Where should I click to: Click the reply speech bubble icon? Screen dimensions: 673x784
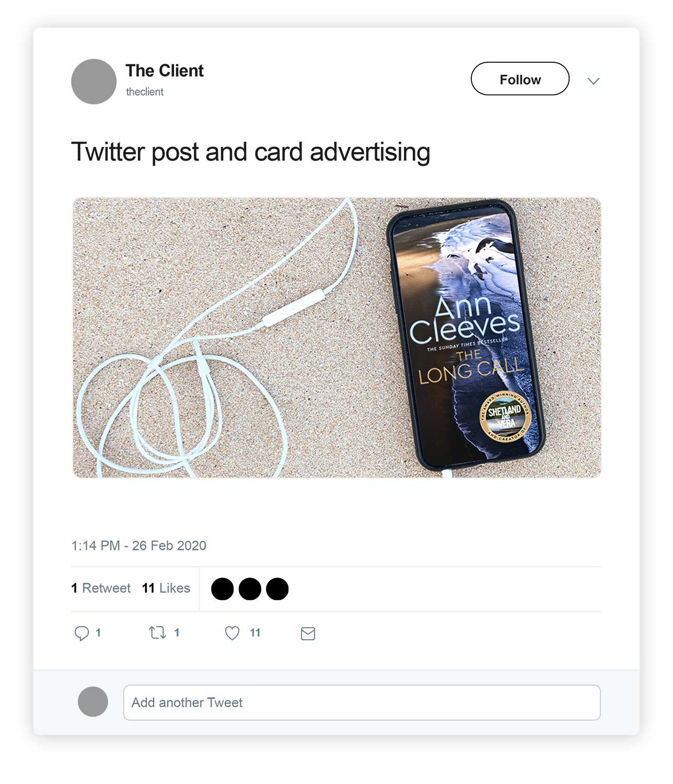pos(82,633)
